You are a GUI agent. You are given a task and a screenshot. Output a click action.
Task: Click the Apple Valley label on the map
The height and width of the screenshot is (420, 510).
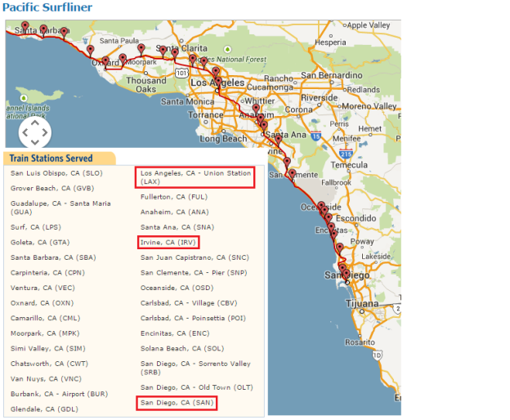pyautogui.click(x=368, y=25)
